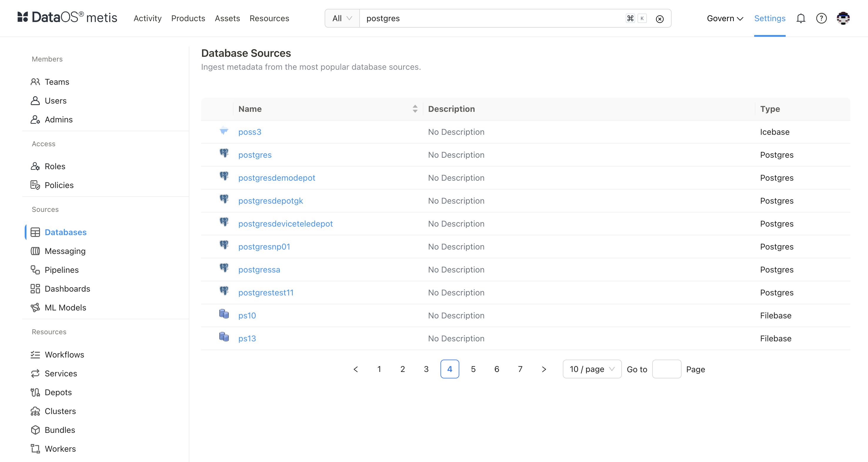Click the Workflows sidebar icon
Viewport: 868px width, 462px height.
click(35, 355)
